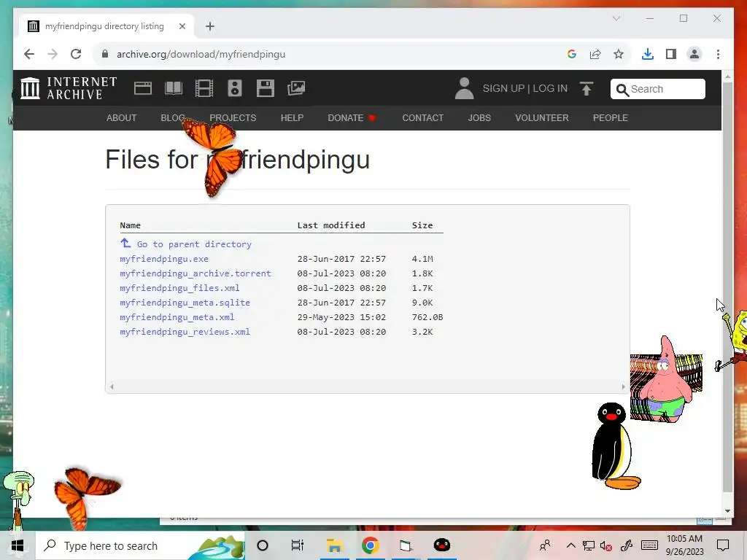The image size is (747, 560).
Task: Select the myfriendpingu directory listing tab
Action: click(107, 26)
